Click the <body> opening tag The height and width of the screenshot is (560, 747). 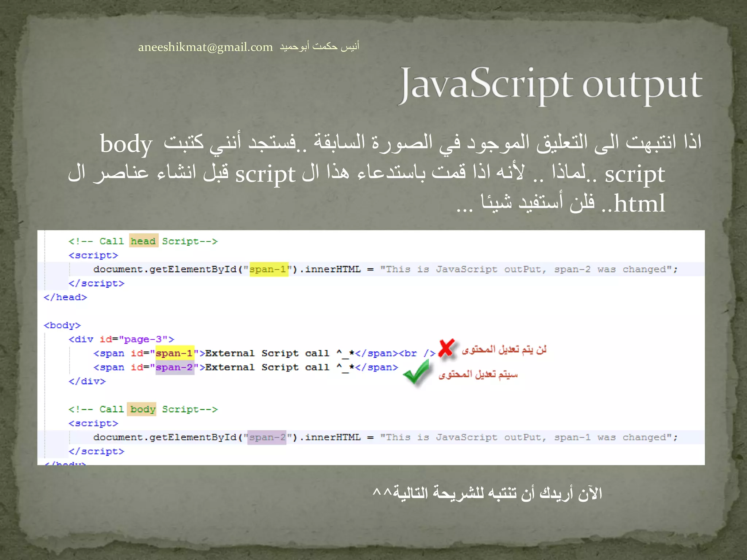(x=62, y=325)
